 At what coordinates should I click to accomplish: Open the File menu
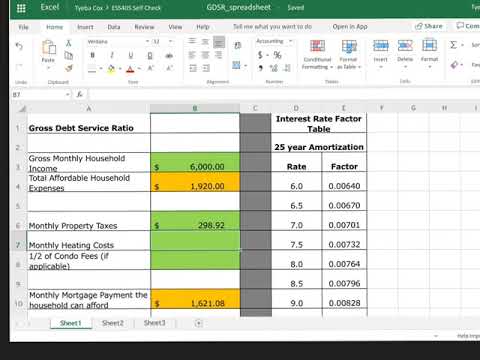point(23,27)
